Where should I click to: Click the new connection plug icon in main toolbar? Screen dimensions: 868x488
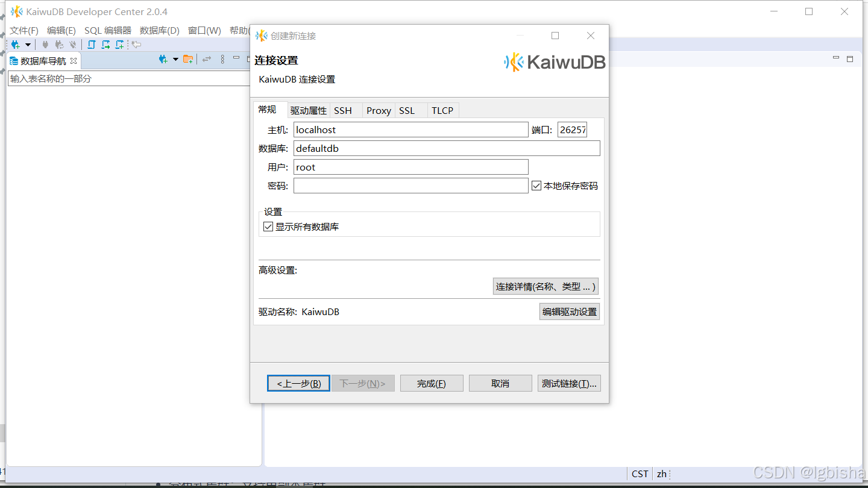click(x=15, y=45)
